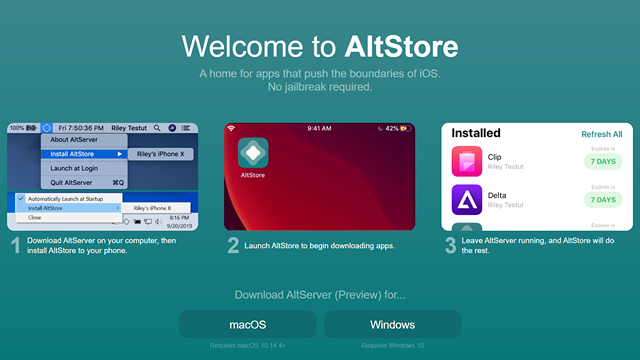Viewport: 640px width, 360px height.
Task: Click the AltServer diamond icon in the Mac menu bar
Action: (x=47, y=128)
